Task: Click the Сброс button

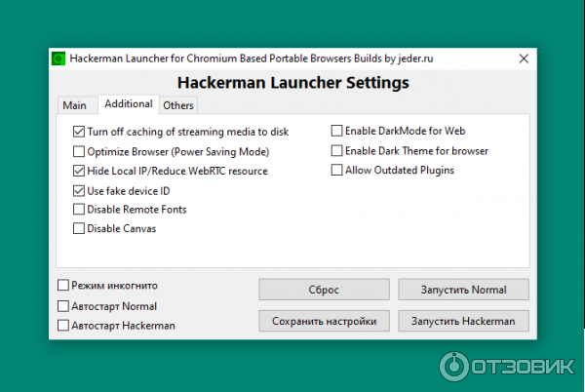Action: tap(324, 290)
